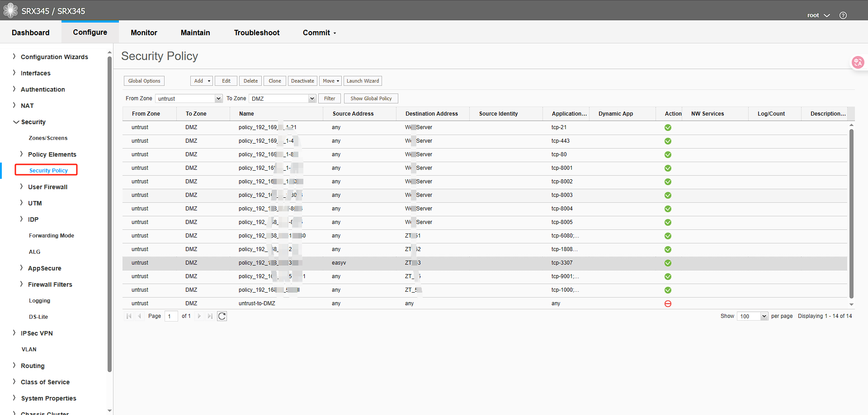Viewport: 868px width, 415px height.
Task: Click the Show Global Policy button
Action: [x=371, y=98]
